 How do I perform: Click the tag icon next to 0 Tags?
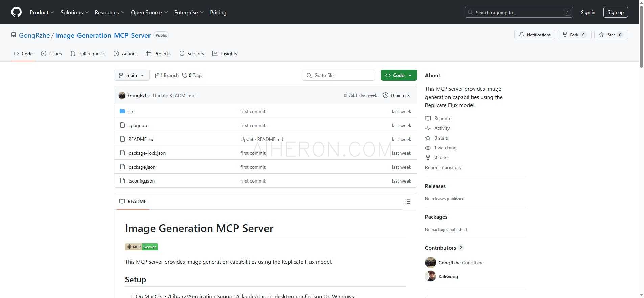click(x=185, y=75)
